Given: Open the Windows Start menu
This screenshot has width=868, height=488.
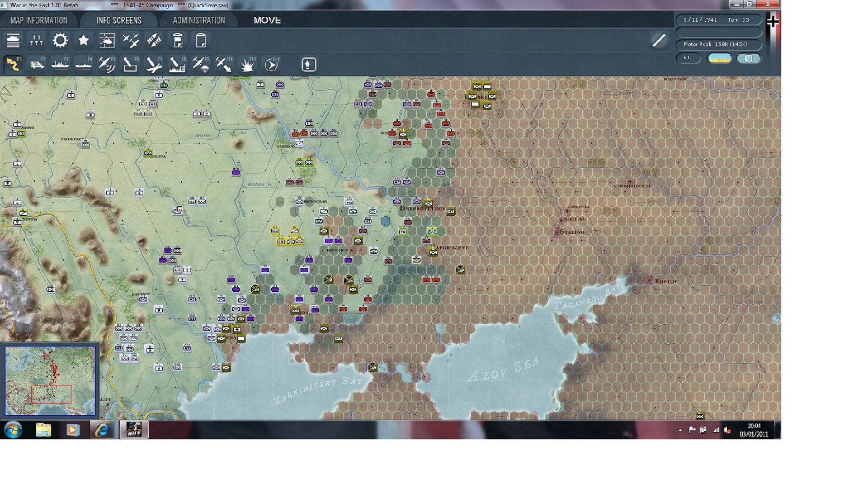Looking at the screenshot, I should 13,430.
